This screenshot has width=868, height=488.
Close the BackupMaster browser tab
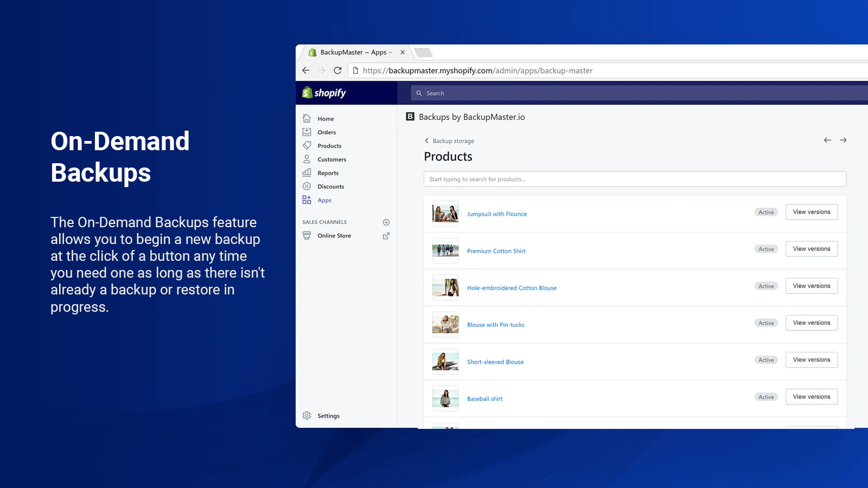pos(403,53)
